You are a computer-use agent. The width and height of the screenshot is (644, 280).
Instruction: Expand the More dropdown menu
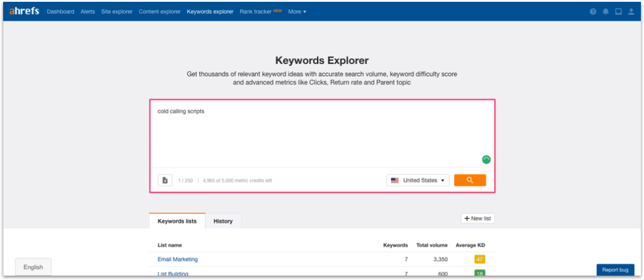click(x=297, y=11)
